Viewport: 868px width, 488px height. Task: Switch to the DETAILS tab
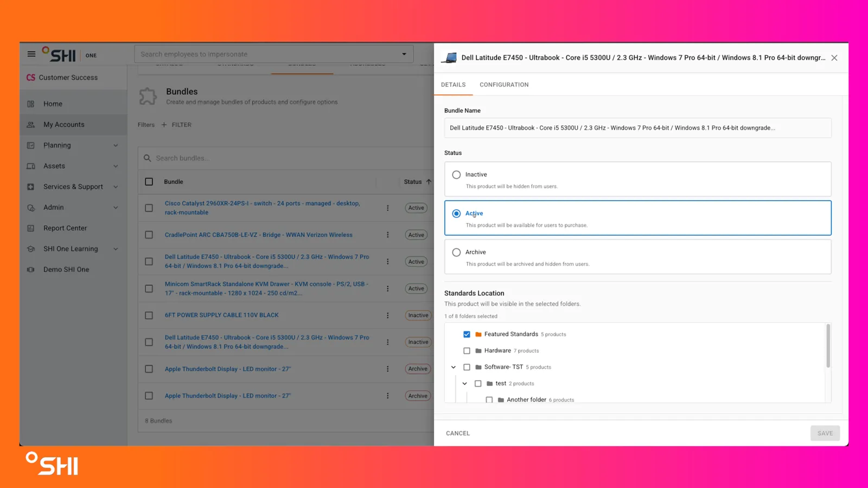[453, 85]
